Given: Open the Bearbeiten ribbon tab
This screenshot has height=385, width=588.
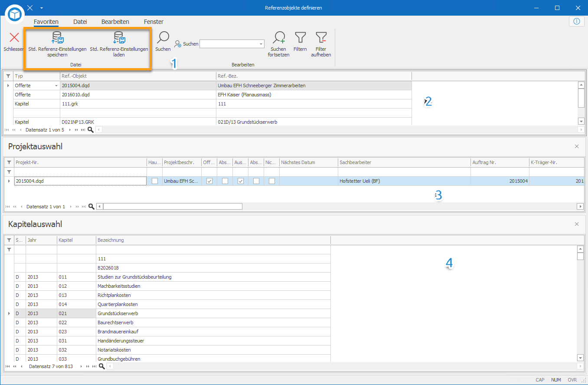Looking at the screenshot, I should point(115,22).
